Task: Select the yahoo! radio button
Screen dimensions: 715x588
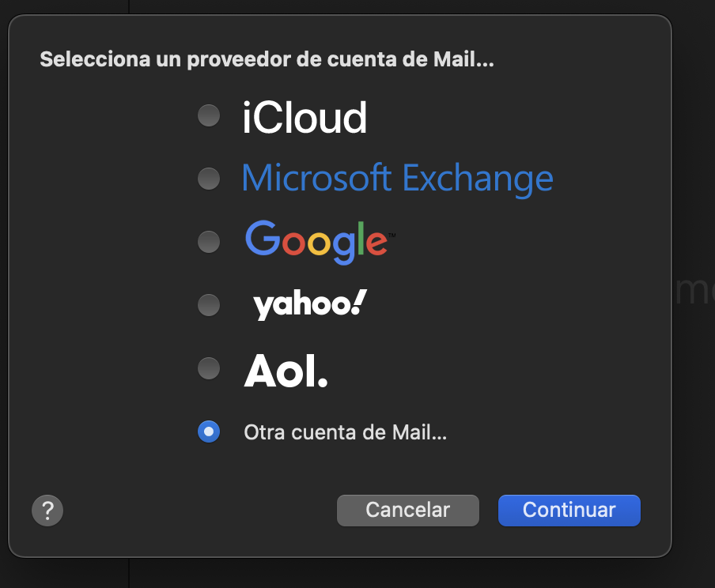Action: [208, 304]
